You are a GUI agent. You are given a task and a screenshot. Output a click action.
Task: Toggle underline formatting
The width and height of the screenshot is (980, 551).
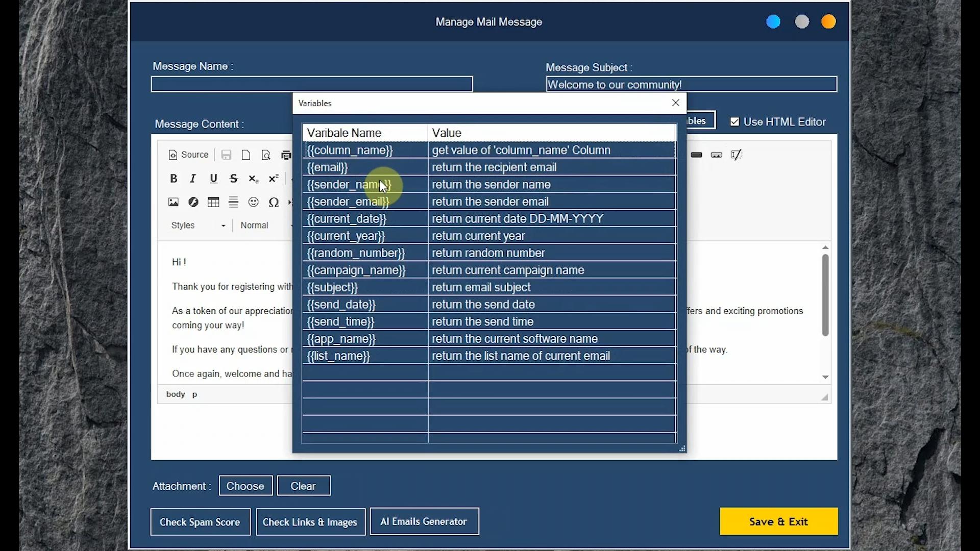point(213,178)
